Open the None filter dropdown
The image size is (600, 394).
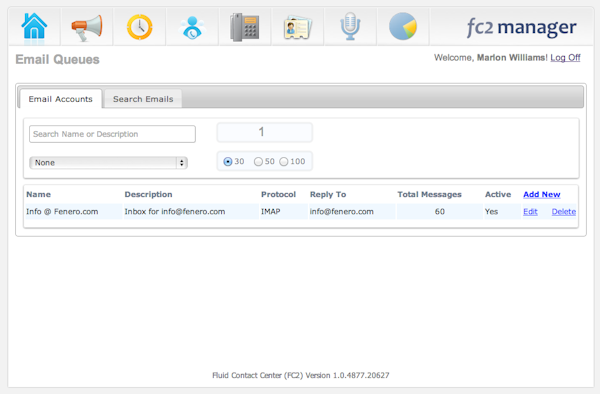108,163
